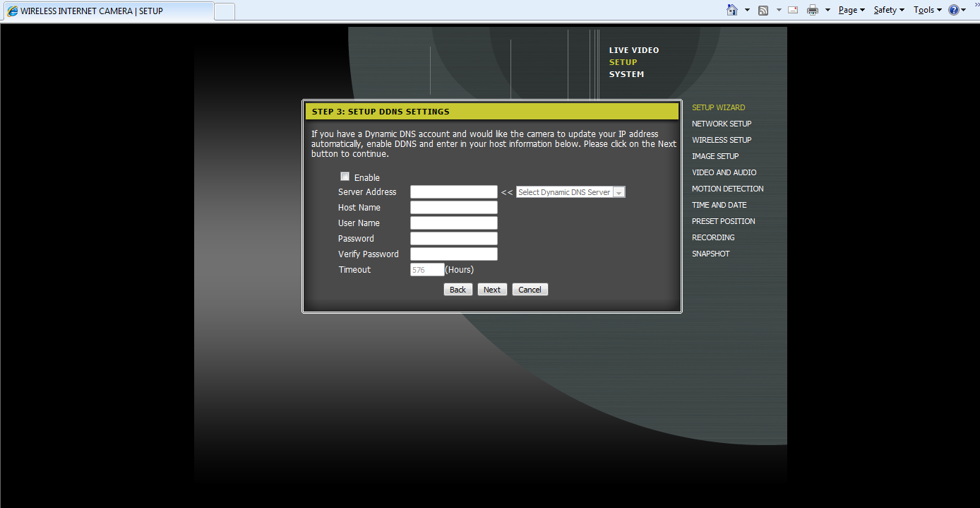Open the Tools menu
This screenshot has height=508, width=980.
pyautogui.click(x=927, y=10)
